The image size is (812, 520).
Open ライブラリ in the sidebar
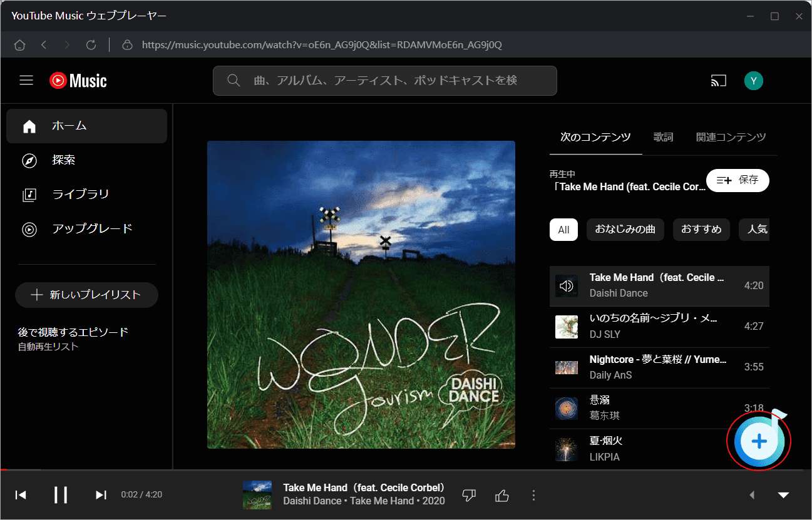pyautogui.click(x=86, y=195)
